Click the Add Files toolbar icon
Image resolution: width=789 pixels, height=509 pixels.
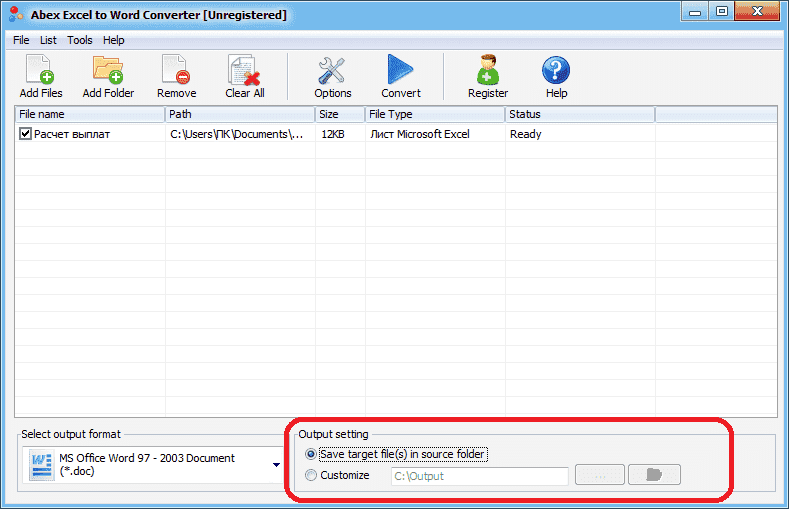pos(40,70)
